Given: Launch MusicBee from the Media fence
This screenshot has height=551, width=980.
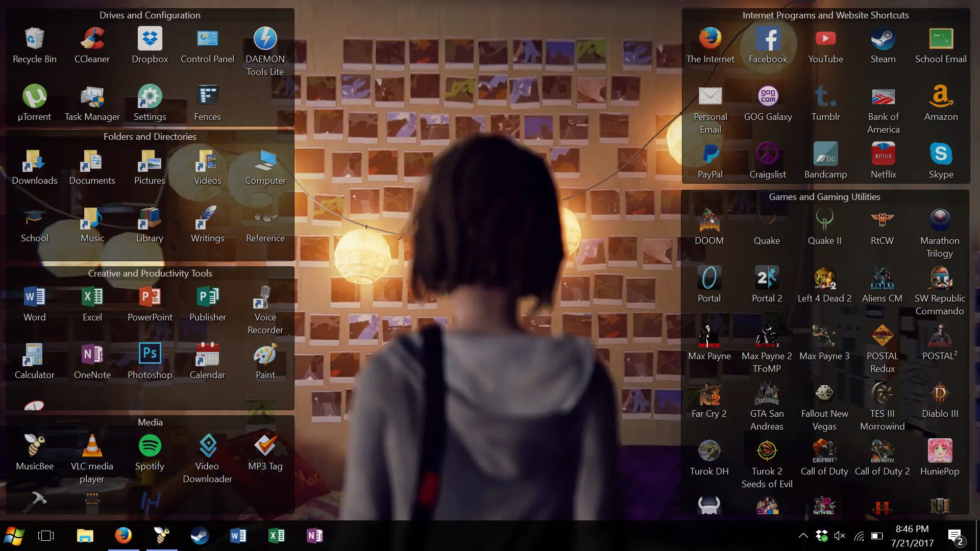Looking at the screenshot, I should click(34, 453).
